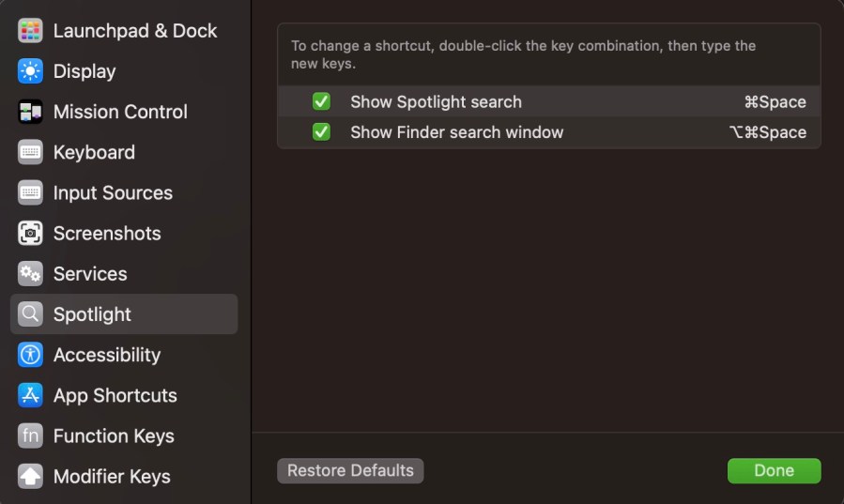Uncheck Show Finder search window checkbox
844x504 pixels.
tap(322, 132)
